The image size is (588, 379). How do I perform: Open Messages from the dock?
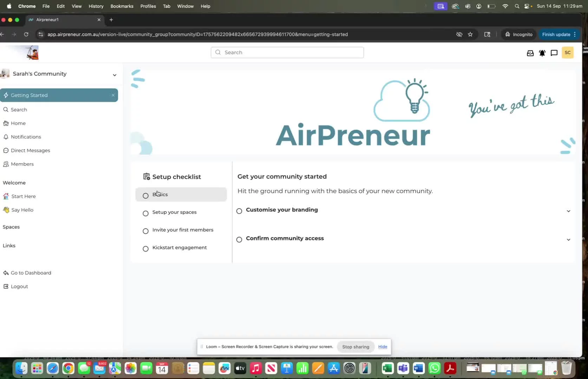[x=84, y=368]
